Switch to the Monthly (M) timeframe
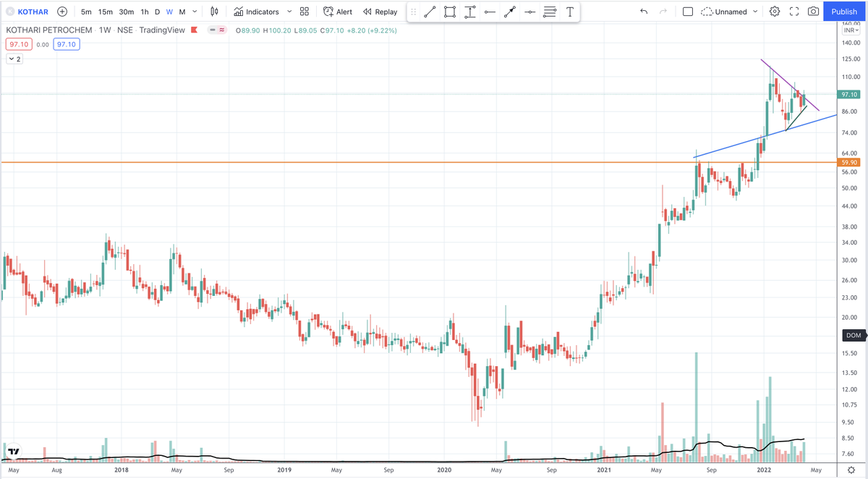Image resolution: width=868 pixels, height=479 pixels. 182,12
